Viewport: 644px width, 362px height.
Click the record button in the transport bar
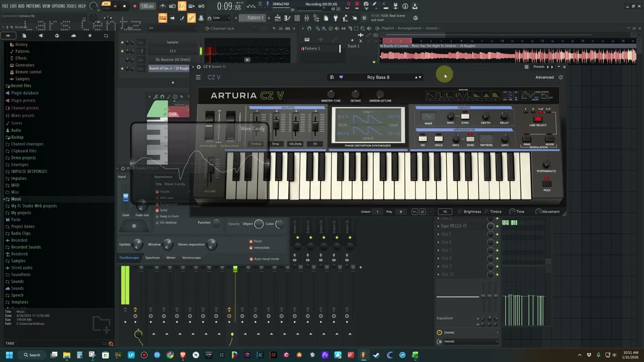coord(134,6)
